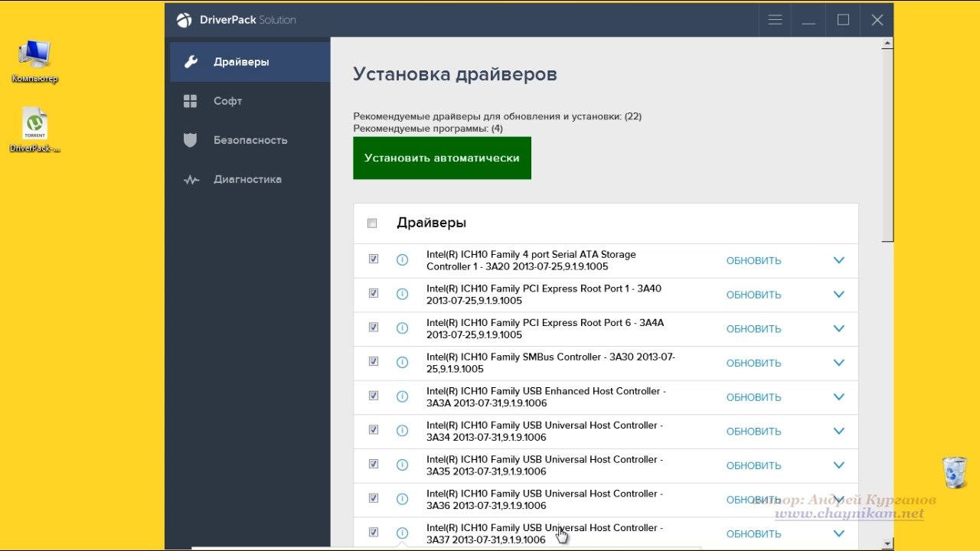
Task: Uncheck USB Enhanced Host Controller 3A3A checkbox
Action: tap(374, 396)
